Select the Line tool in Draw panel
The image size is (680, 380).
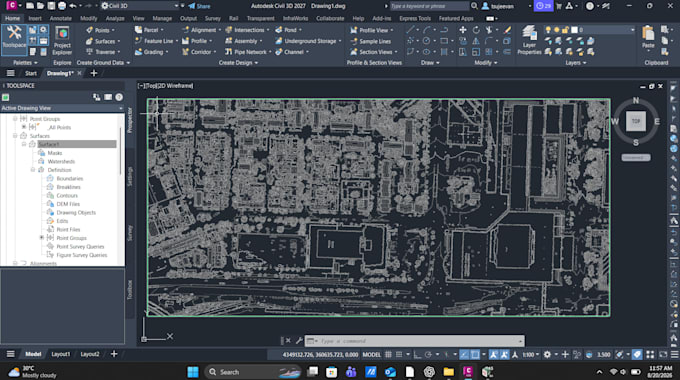tap(410, 30)
